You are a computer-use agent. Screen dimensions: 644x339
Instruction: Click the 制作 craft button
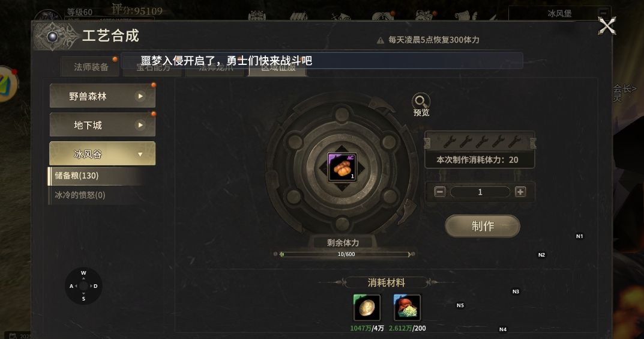click(483, 226)
